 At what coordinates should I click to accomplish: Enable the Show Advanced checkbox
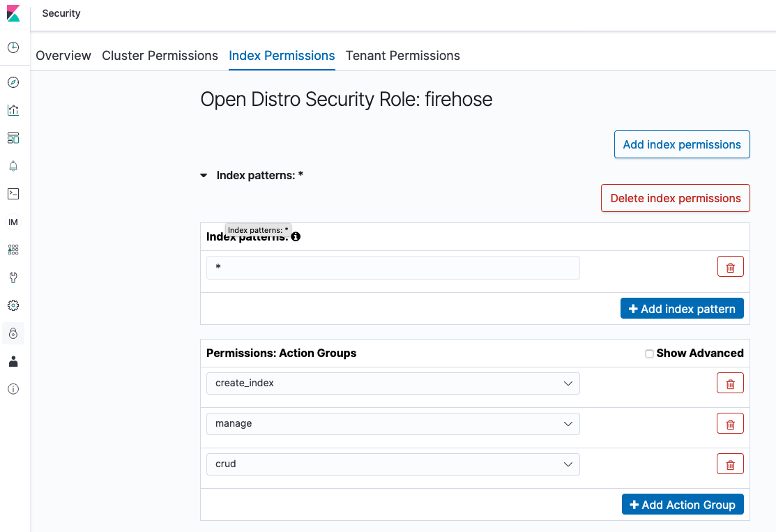pyautogui.click(x=649, y=354)
